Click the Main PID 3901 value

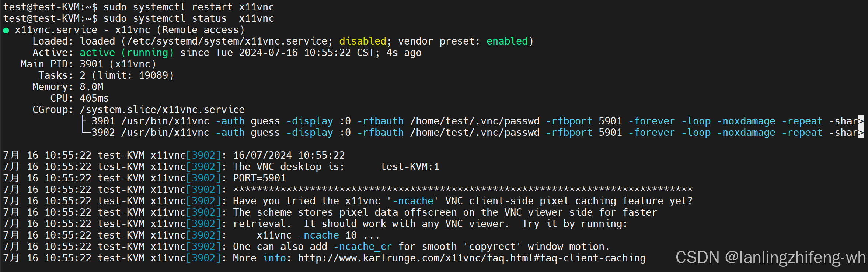118,64
